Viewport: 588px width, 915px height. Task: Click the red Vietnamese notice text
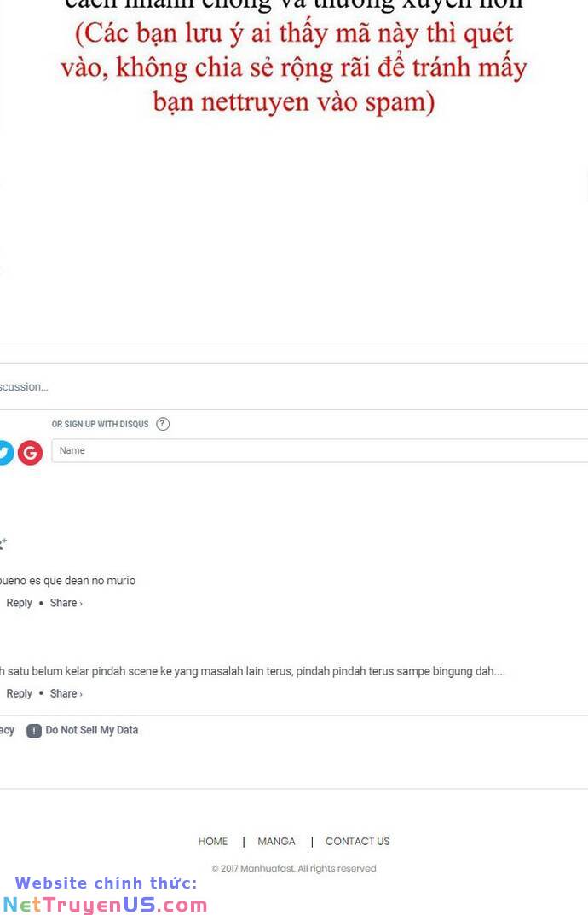click(294, 67)
